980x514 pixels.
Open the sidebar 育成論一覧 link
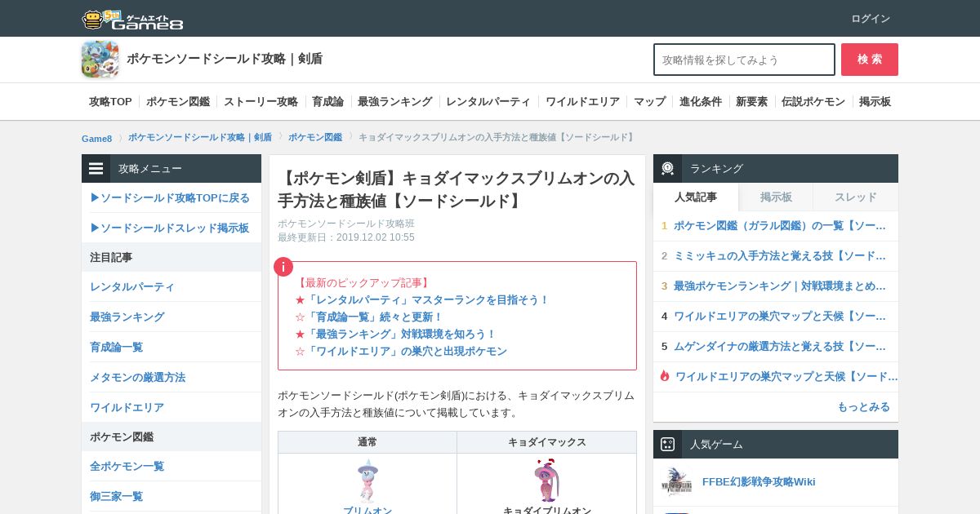click(x=117, y=348)
